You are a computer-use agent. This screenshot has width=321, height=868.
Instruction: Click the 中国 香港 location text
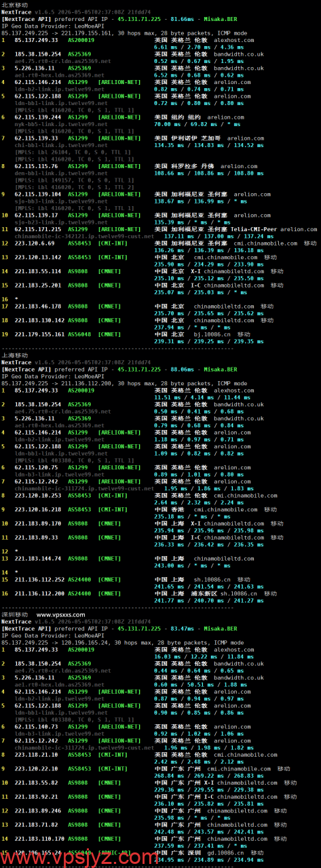pos(168,509)
